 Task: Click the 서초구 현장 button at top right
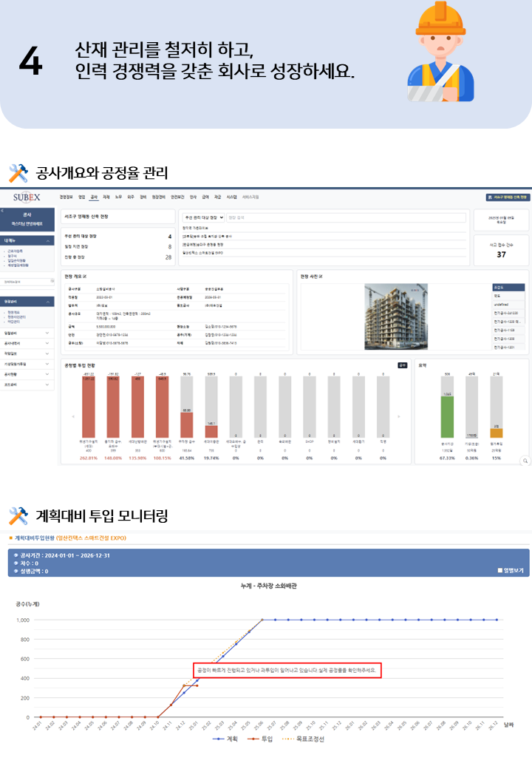point(507,197)
